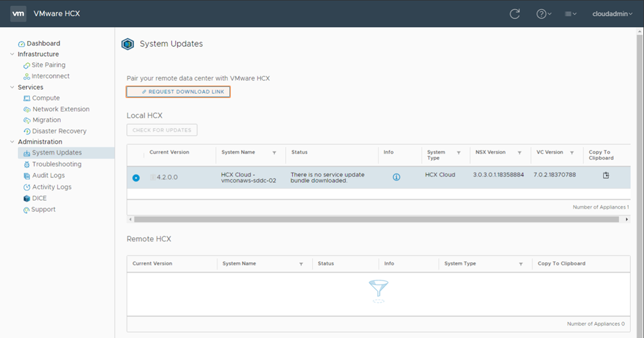Screen dimensions: 644x338
Task: Click the HCX Cloud - vmconaws-sddc-02 name
Action: click(248, 178)
